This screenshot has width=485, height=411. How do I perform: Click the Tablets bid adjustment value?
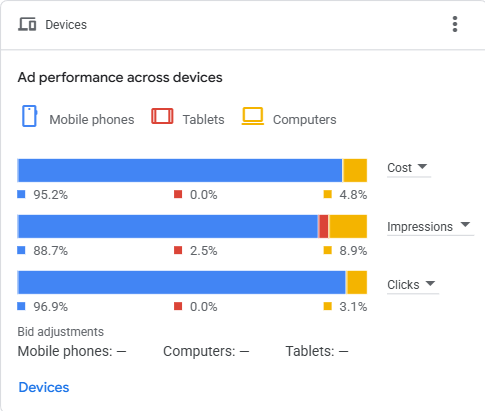343,351
